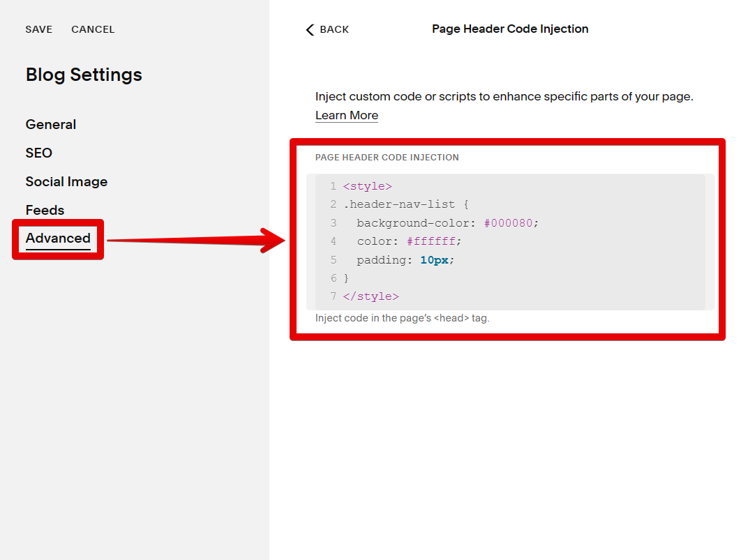Viewport: 748px width, 560px height.
Task: Click the #000080 hex color value
Action: (510, 223)
